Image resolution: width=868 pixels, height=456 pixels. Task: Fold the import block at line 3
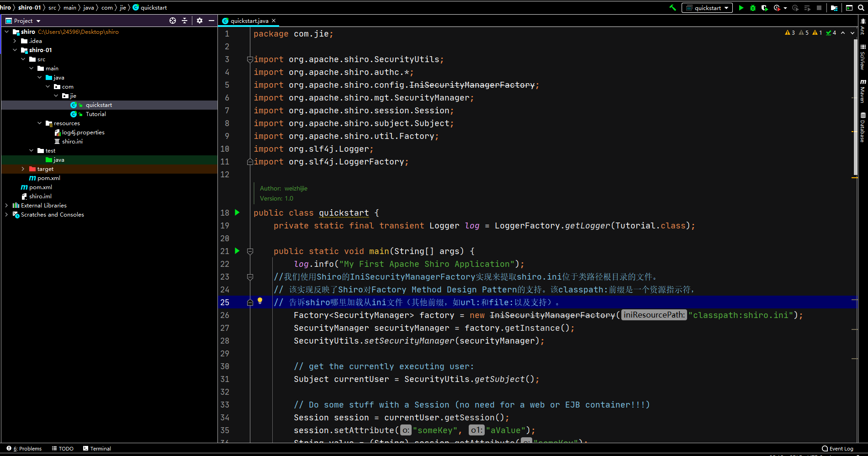pos(250,59)
